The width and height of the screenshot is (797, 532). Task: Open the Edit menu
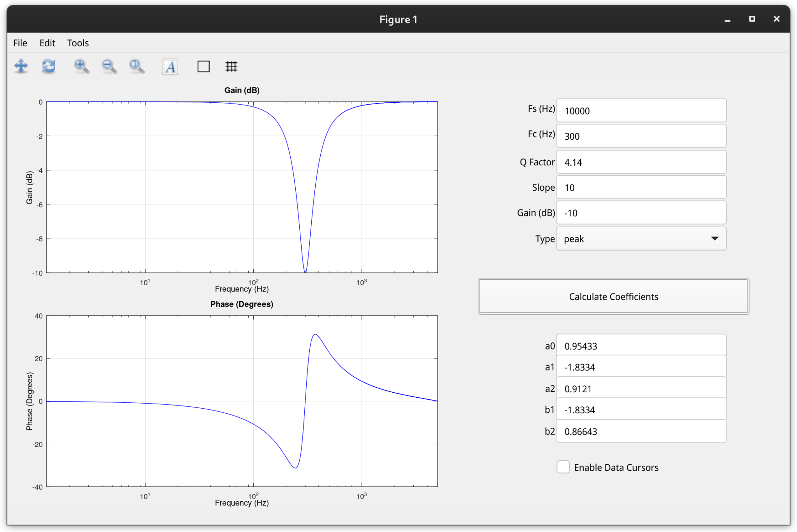47,43
